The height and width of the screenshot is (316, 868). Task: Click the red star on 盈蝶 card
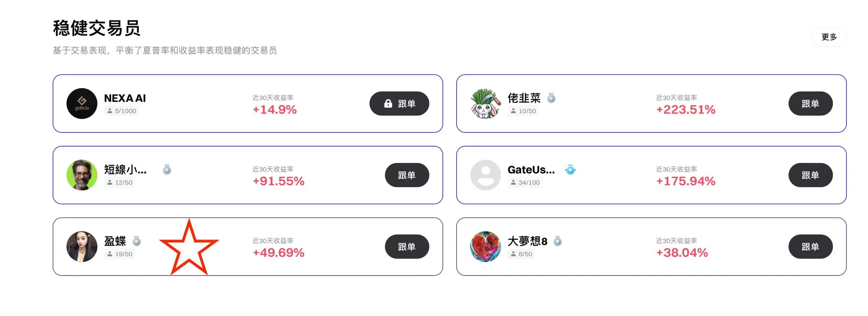pos(189,249)
